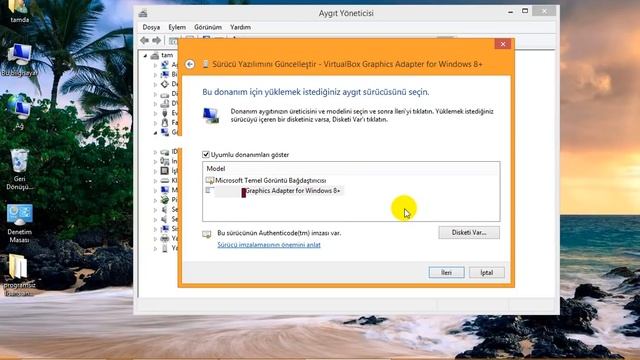This screenshot has height=360, width=640.
Task: Select the mouse icon in row Fa
Action: (164, 122)
